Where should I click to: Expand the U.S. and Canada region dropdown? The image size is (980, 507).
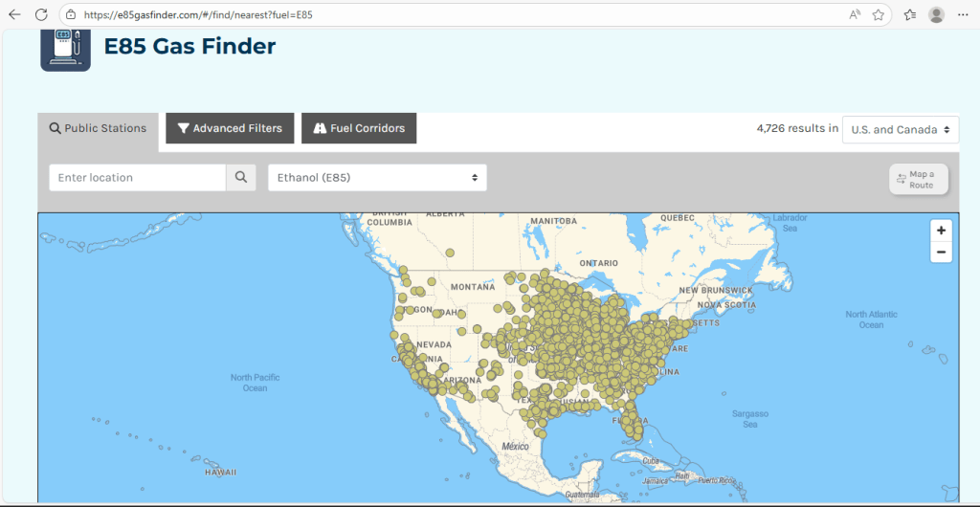[900, 129]
